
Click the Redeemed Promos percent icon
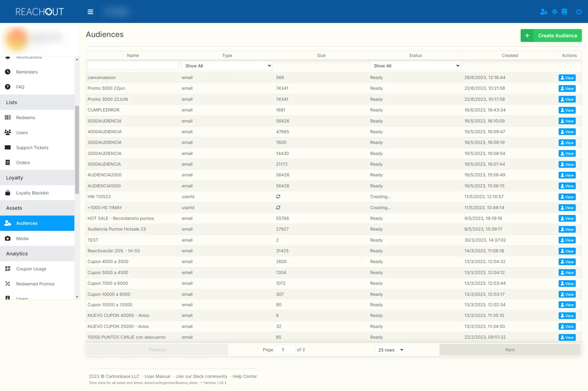pos(8,284)
